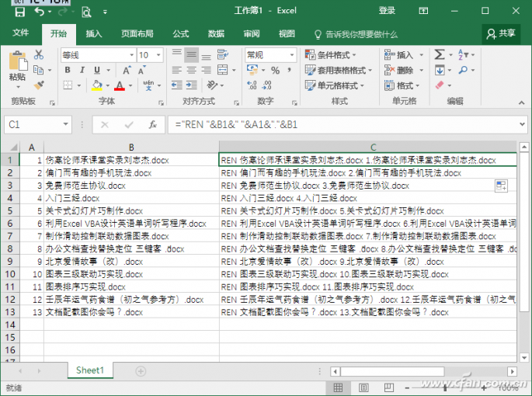This screenshot has width=532, height=396.
Task: Apply yellow fill color bucket
Action: click(x=97, y=85)
